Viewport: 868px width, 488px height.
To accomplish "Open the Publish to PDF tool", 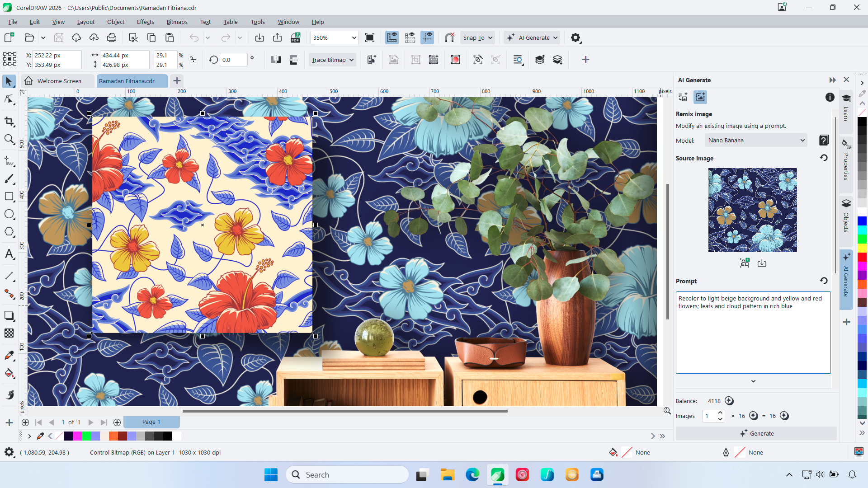I will pyautogui.click(x=296, y=38).
